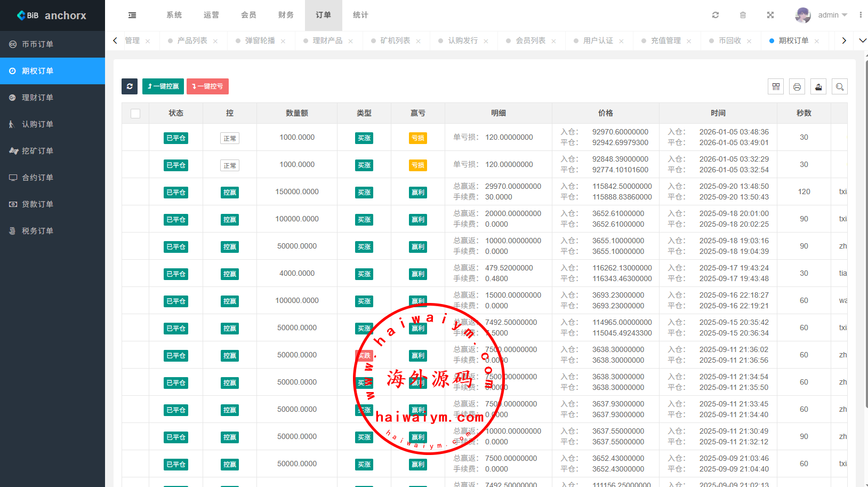Open the column filter grid icon
This screenshot has height=487, width=868.
776,86
